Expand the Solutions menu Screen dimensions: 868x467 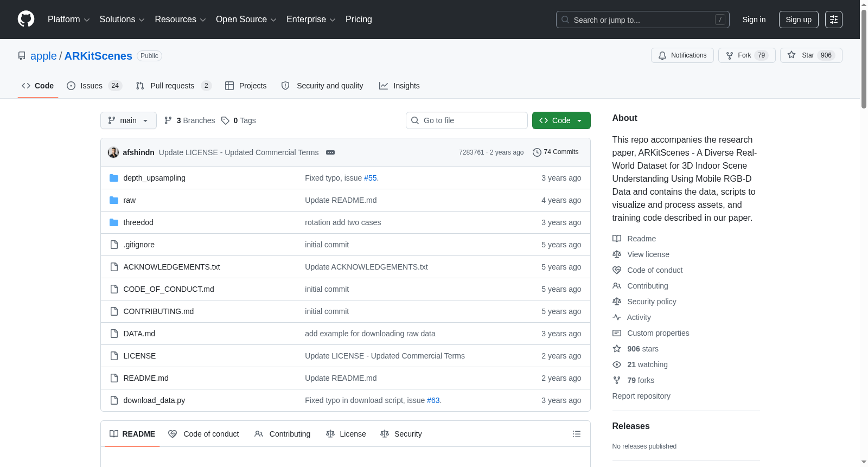pos(122,20)
